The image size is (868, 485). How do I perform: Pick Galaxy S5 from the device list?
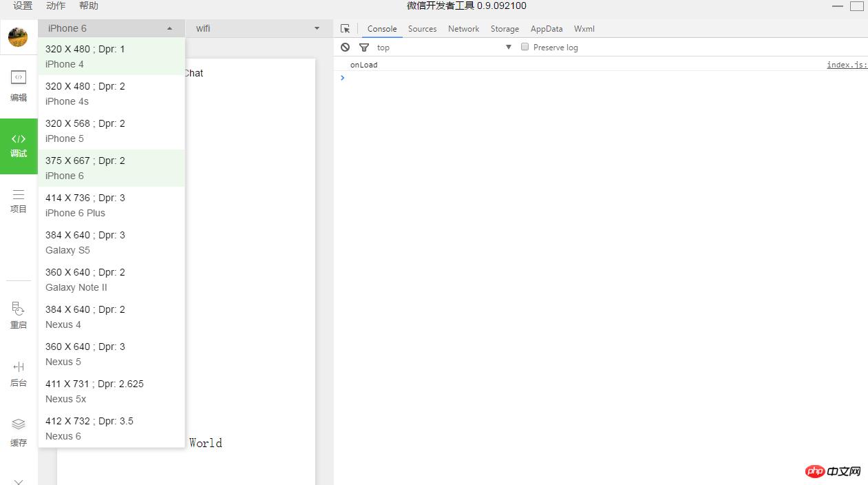[x=111, y=242]
